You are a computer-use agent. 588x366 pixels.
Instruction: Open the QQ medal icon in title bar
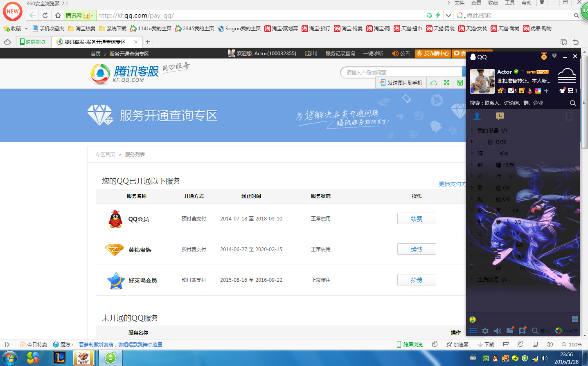click(544, 56)
